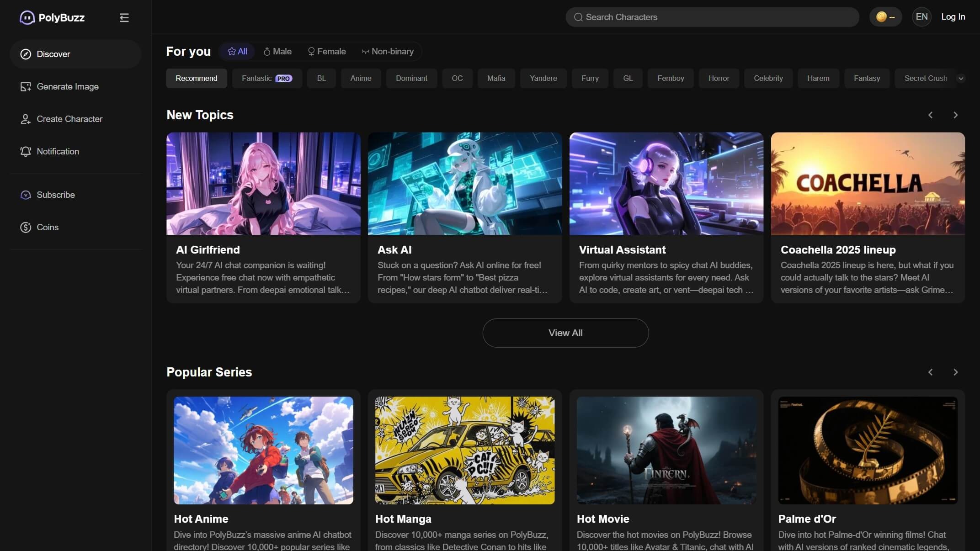
Task: Switch to the Anime category tab
Action: pyautogui.click(x=360, y=78)
